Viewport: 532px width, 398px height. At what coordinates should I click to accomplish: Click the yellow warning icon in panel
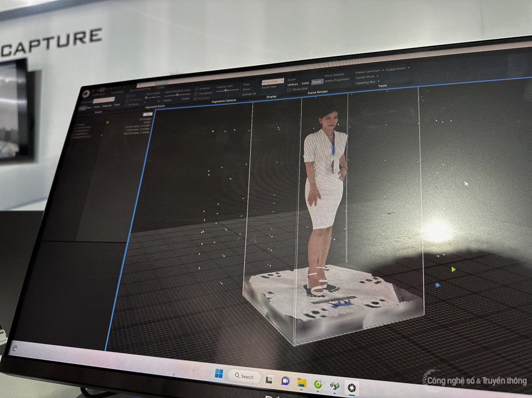click(x=107, y=122)
